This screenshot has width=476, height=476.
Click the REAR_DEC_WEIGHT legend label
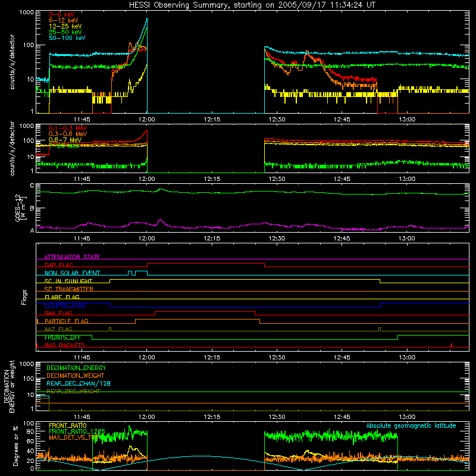click(x=73, y=392)
